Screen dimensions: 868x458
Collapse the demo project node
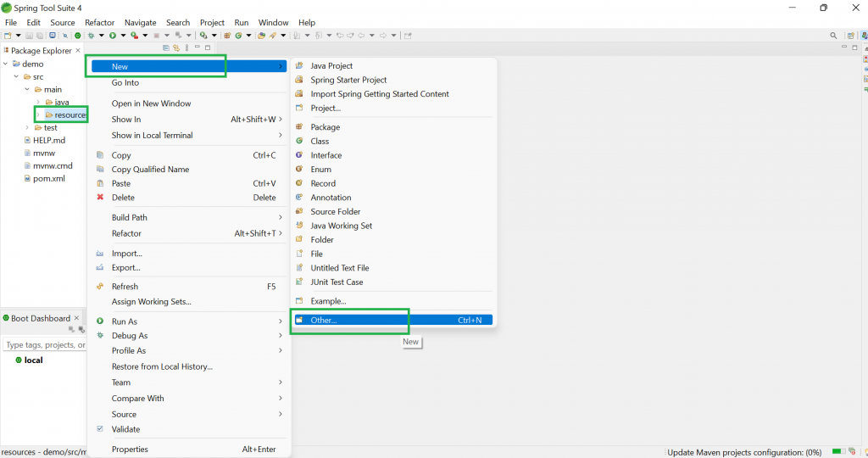[6, 64]
